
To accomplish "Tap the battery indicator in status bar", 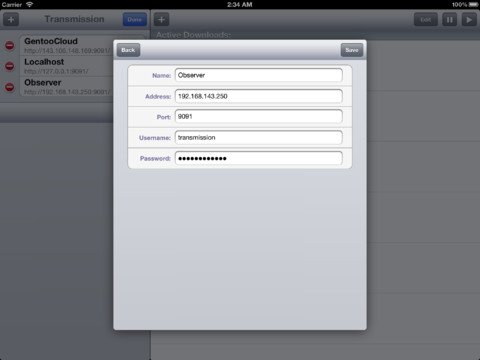I will click(473, 4).
